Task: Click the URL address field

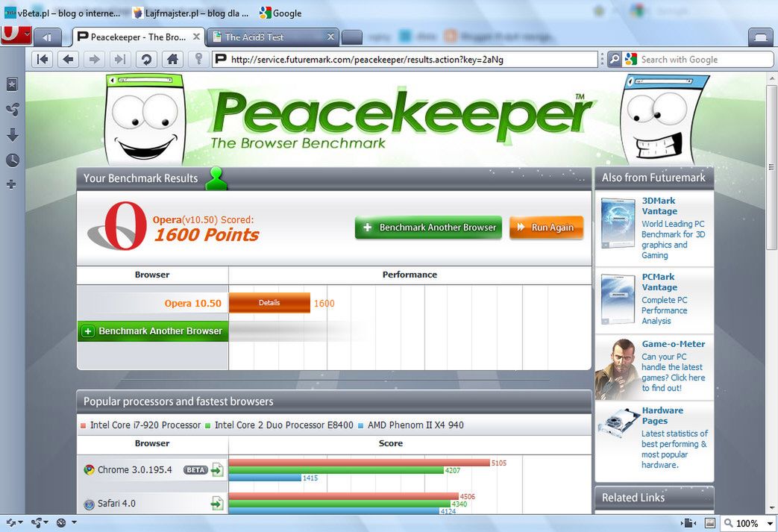Action: coord(404,60)
